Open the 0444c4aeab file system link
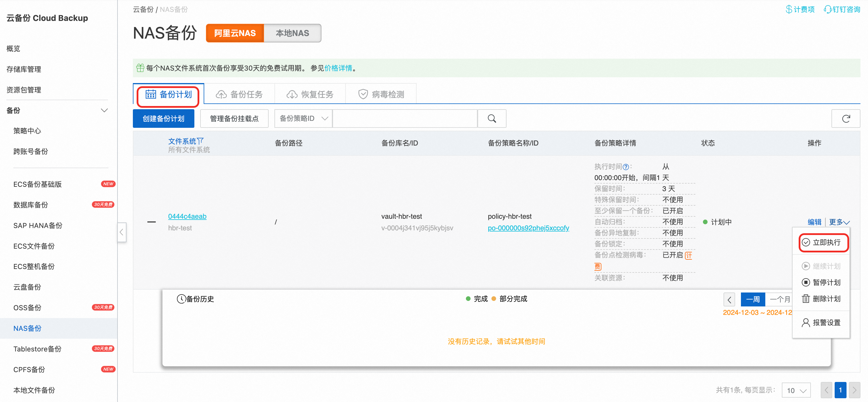The width and height of the screenshot is (868, 402). point(187,216)
